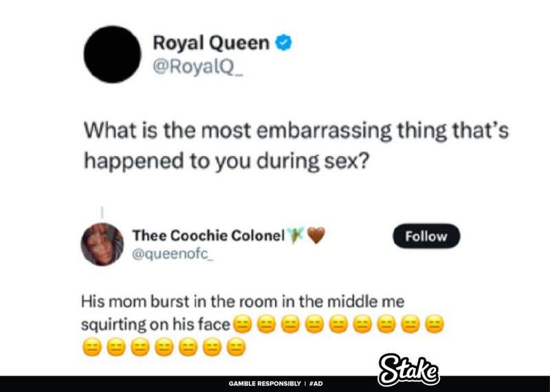Click the #AD label in banner
550x392 pixels.
click(x=317, y=384)
